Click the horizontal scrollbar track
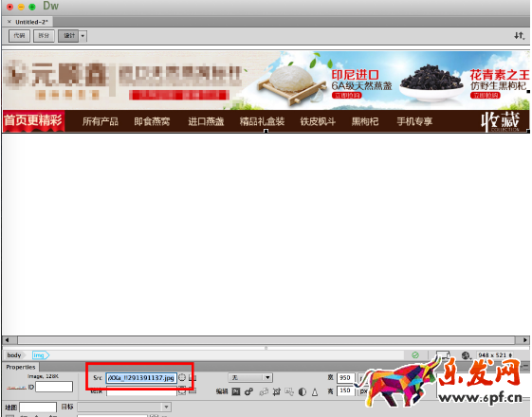 [x=266, y=339]
